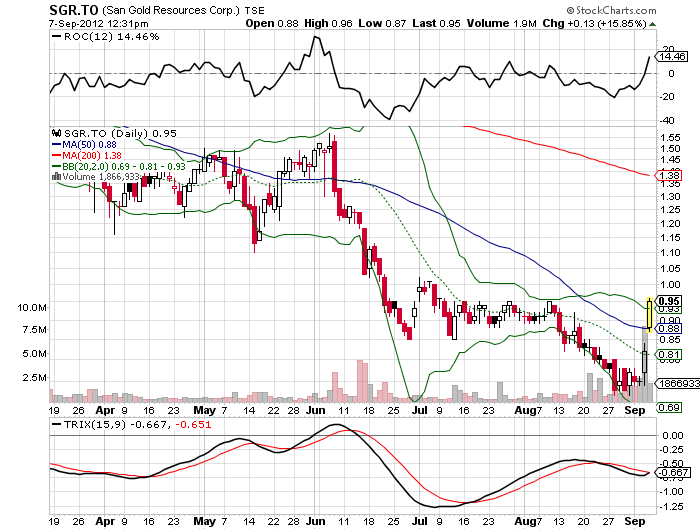Click the 14.46 ROC value tag
700x530 pixels.
pyautogui.click(x=672, y=56)
